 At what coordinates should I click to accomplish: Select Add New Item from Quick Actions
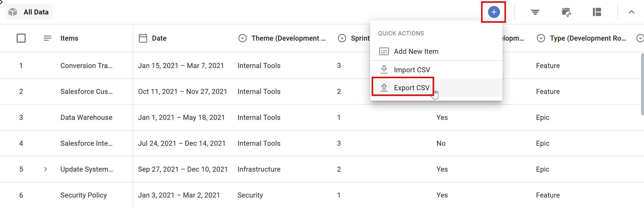[416, 51]
